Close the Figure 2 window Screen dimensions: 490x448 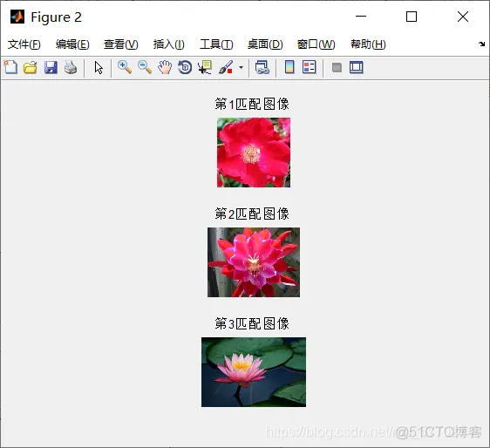pyautogui.click(x=463, y=17)
